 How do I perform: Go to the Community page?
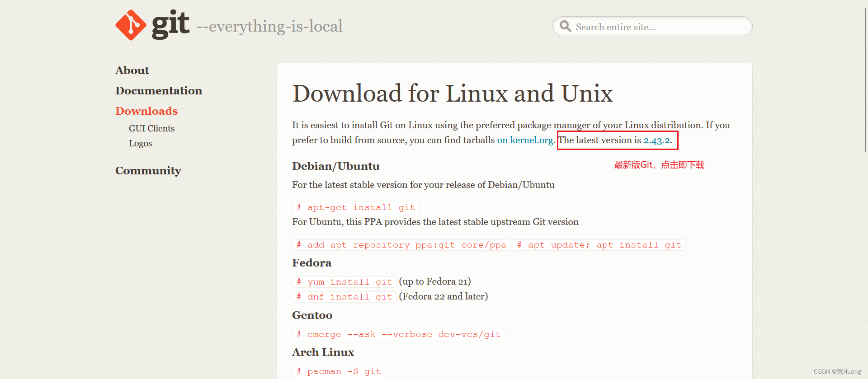tap(148, 171)
